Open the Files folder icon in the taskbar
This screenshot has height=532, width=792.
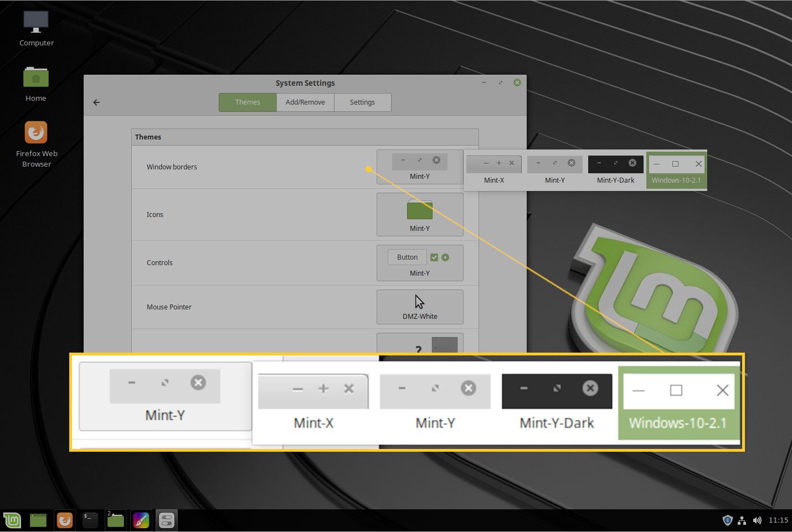pos(116,520)
